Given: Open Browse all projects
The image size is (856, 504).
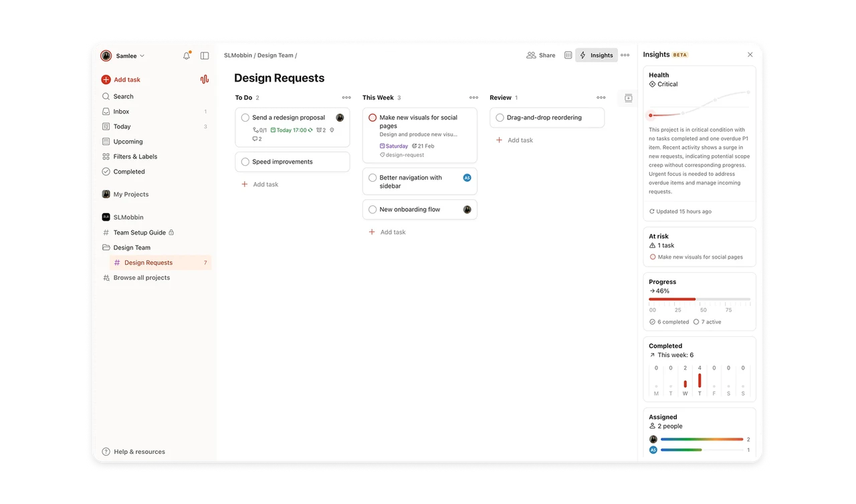Looking at the screenshot, I should (140, 277).
